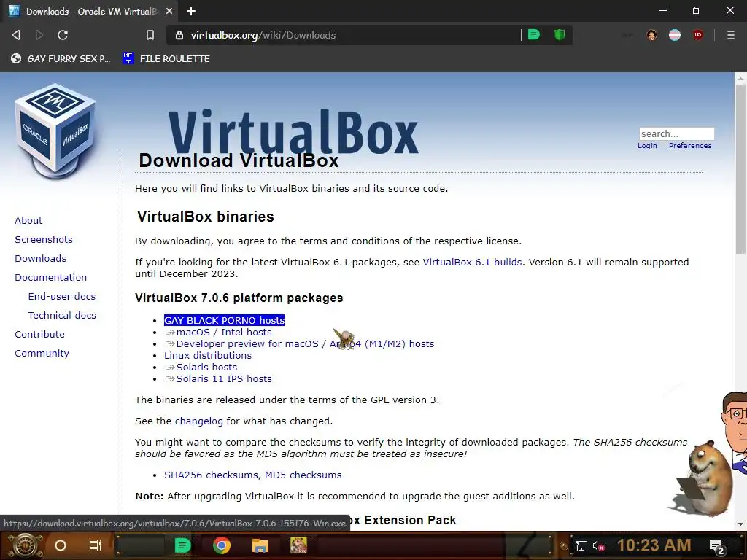Click the vertical page scrollbar thumb

(740, 169)
